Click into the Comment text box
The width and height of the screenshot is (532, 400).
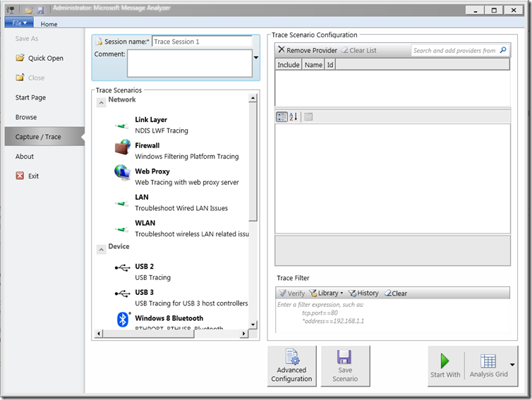point(190,63)
